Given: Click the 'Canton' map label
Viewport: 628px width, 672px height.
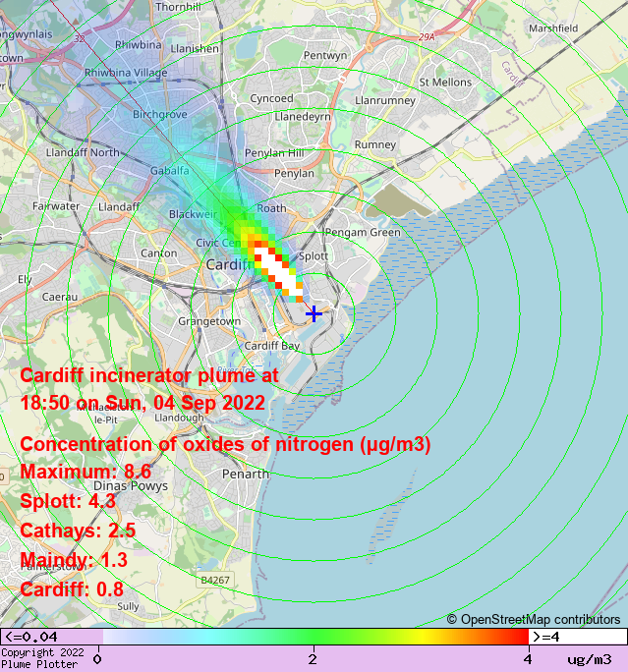Looking at the screenshot, I should pos(159,253).
